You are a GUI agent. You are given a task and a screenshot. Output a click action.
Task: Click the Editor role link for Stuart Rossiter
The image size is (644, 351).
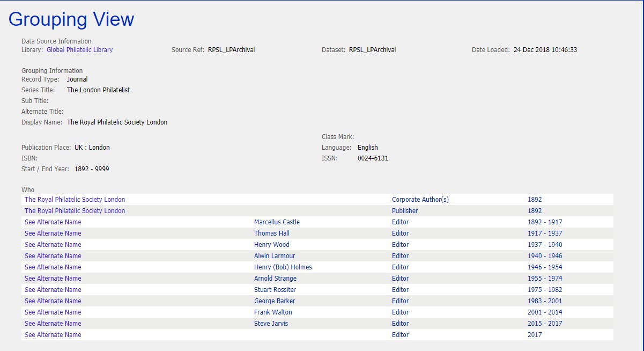(400, 290)
